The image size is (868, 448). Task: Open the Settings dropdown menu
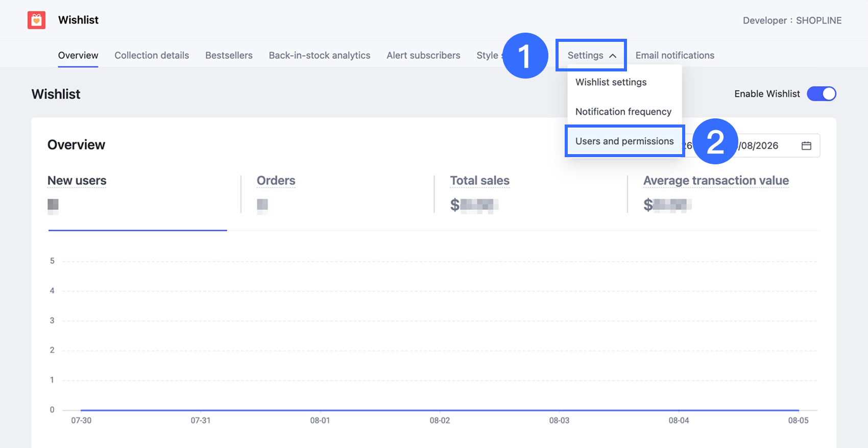click(591, 55)
